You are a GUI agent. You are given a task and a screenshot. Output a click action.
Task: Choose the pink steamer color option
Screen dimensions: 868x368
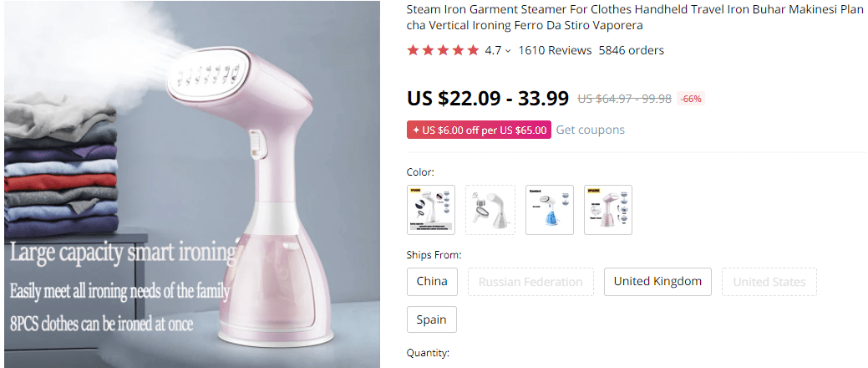pos(608,210)
